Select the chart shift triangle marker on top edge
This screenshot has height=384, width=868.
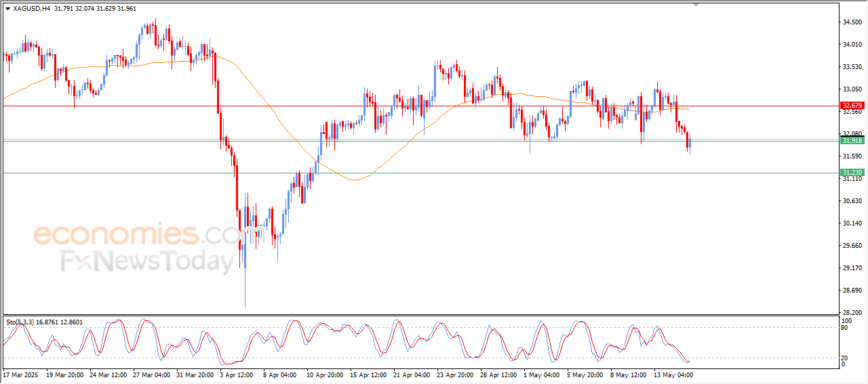pyautogui.click(x=696, y=5)
